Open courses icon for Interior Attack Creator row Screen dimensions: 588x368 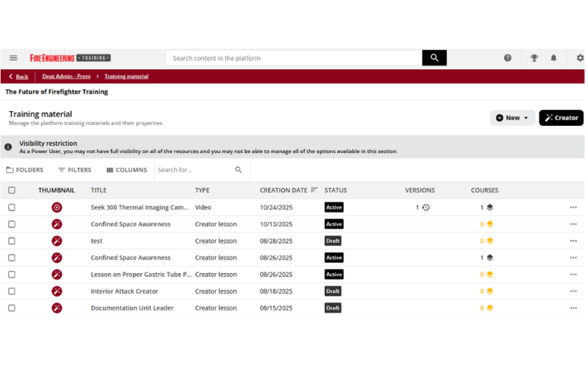490,291
